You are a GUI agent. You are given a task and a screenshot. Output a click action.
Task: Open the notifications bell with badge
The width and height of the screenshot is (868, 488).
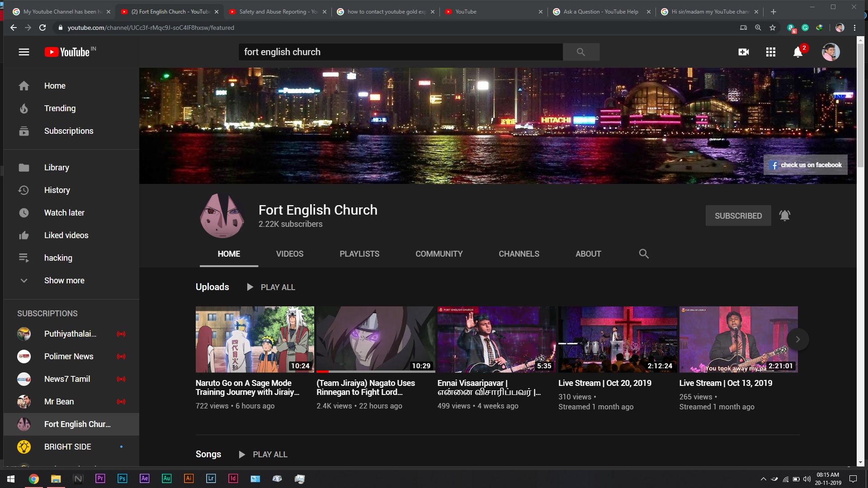pos(798,52)
